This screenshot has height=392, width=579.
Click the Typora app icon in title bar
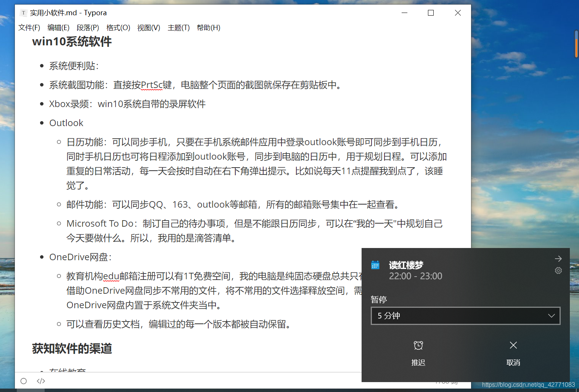pos(24,13)
